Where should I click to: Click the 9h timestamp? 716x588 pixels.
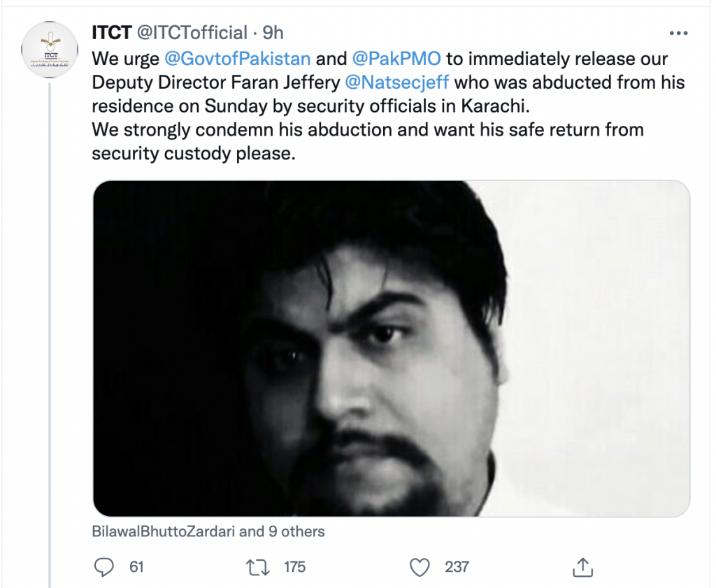[x=273, y=33]
